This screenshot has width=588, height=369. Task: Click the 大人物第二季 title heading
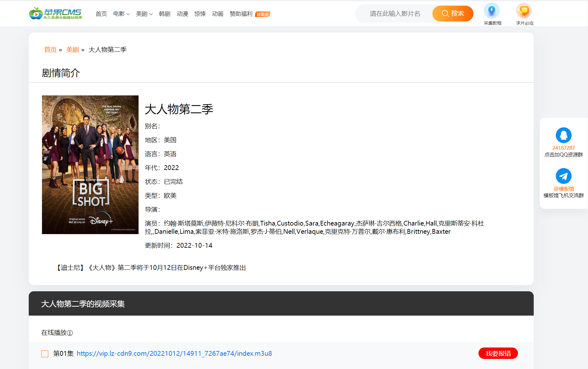(179, 109)
